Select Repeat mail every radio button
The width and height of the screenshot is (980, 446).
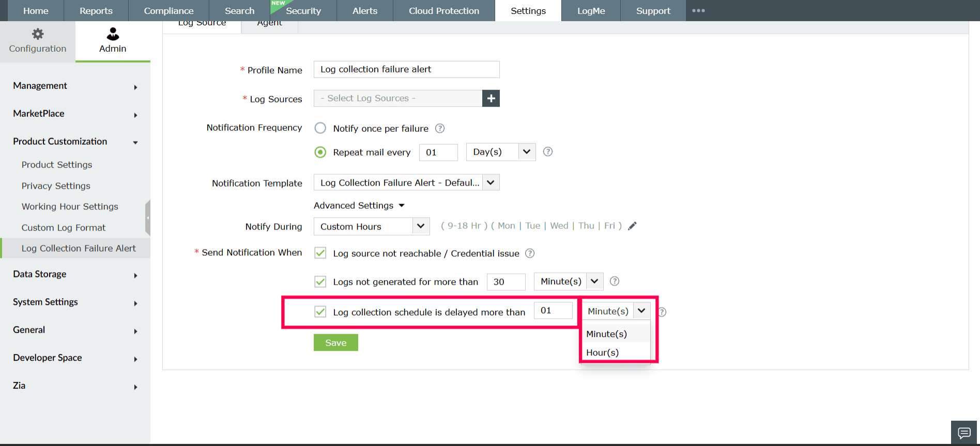[x=320, y=152]
